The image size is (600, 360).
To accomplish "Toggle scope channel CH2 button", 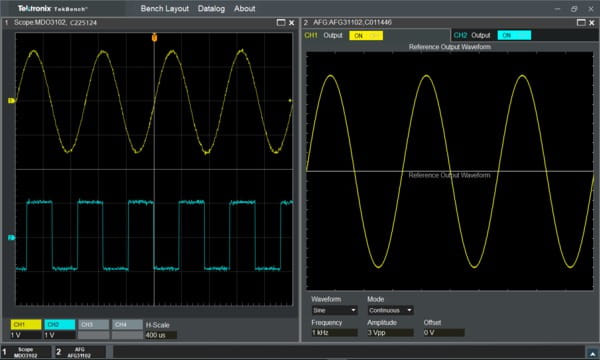I will pyautogui.click(x=60, y=324).
